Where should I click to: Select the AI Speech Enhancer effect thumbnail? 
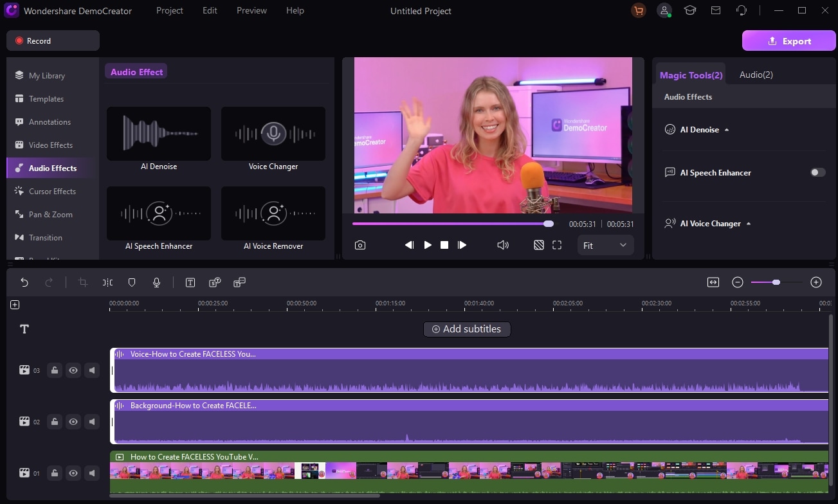(159, 213)
